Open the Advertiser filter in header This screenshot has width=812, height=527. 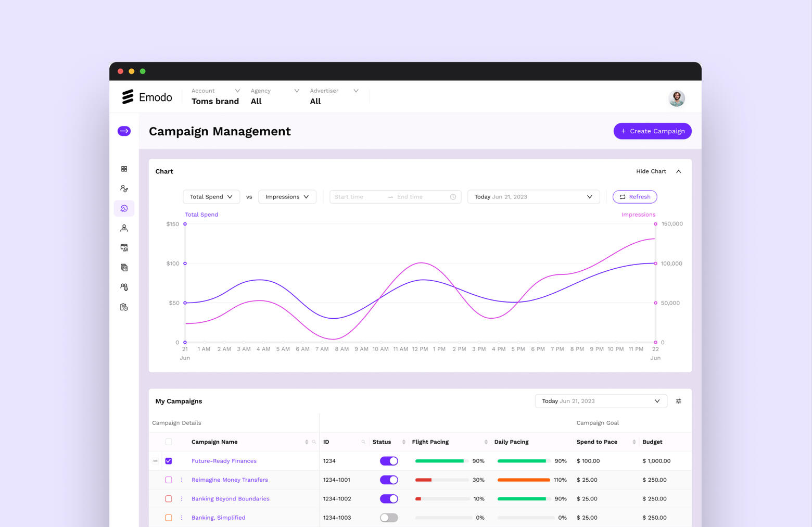(x=334, y=96)
